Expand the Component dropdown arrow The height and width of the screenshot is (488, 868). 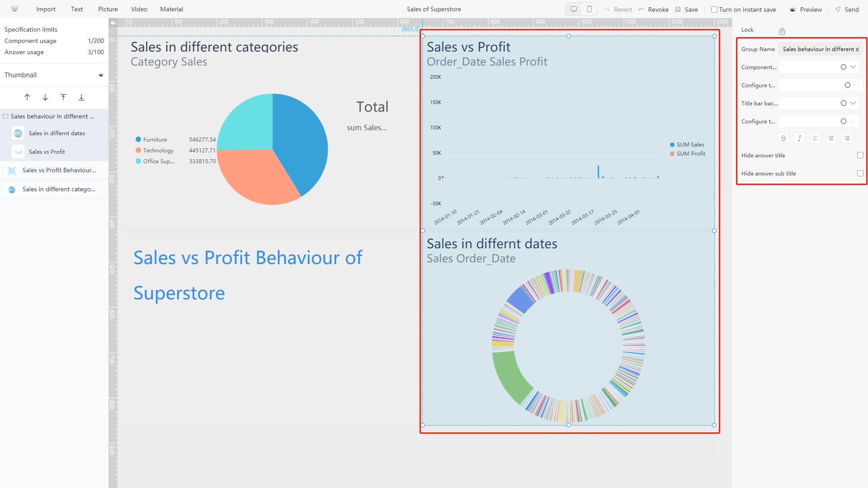click(853, 67)
